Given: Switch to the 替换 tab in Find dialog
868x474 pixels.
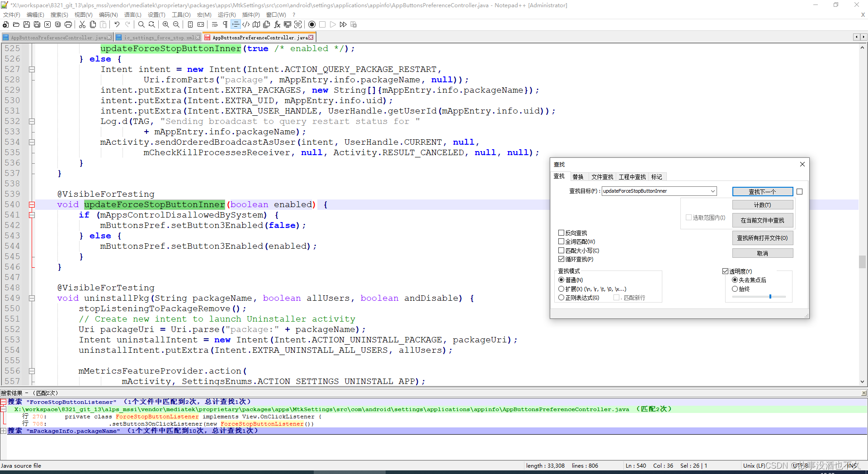Looking at the screenshot, I should pyautogui.click(x=578, y=177).
